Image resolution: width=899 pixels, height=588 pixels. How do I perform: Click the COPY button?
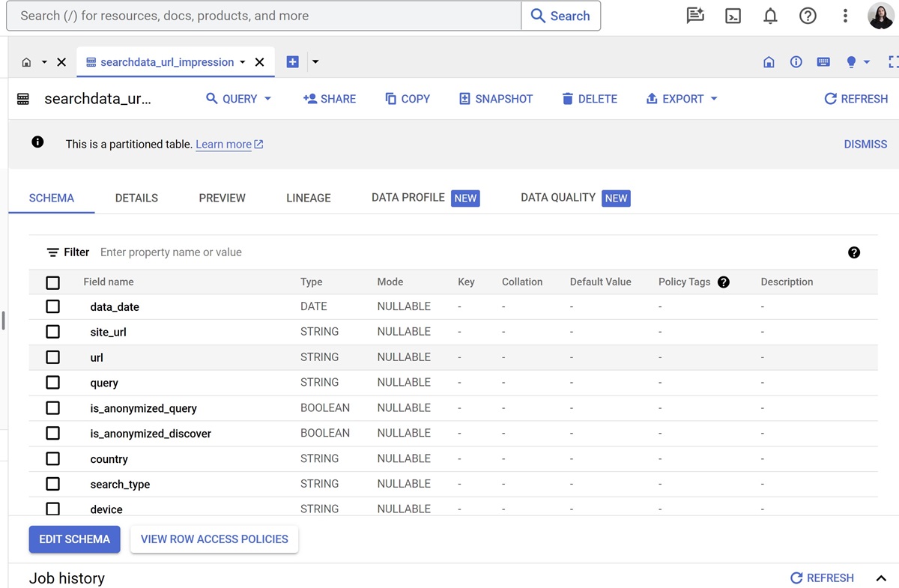tap(408, 99)
